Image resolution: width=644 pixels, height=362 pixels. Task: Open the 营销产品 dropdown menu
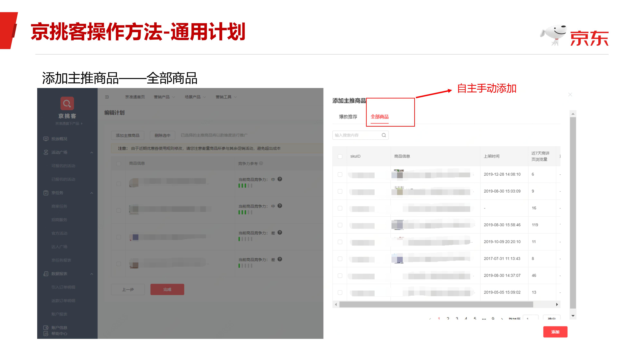164,97
